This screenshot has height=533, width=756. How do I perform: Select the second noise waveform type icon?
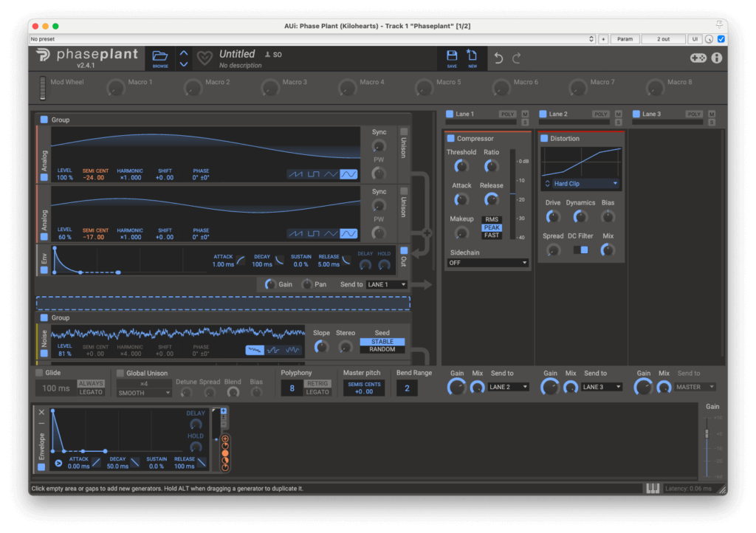pyautogui.click(x=273, y=350)
